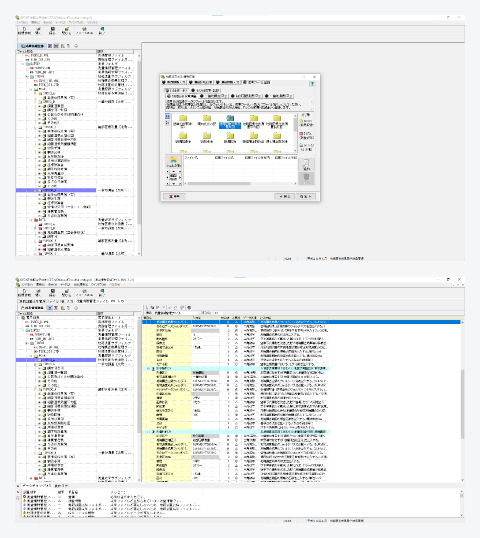480x538 pixels.
Task: Click the list view toggle below large-icon toggle
Action: click(167, 122)
